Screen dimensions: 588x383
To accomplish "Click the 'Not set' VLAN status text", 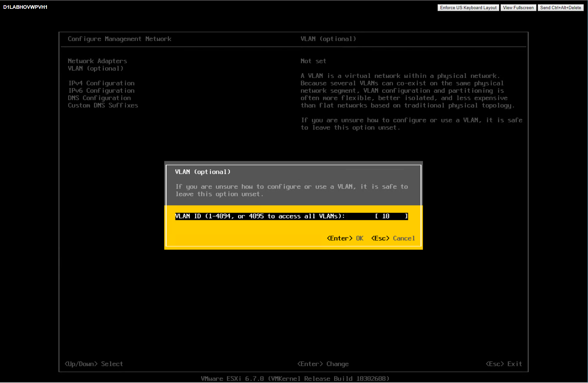I will (313, 61).
